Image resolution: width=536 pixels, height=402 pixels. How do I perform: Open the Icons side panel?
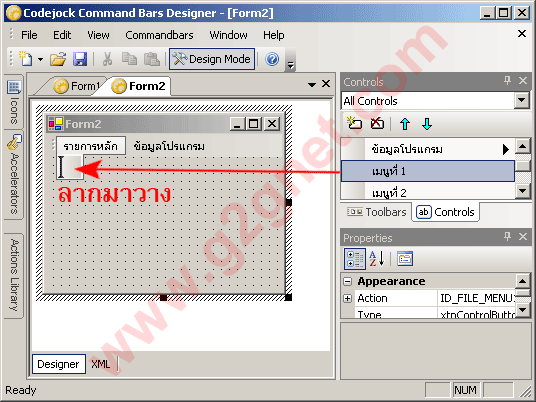pyautogui.click(x=14, y=101)
